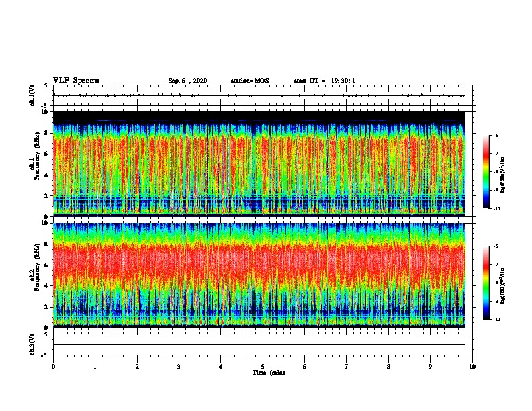Click the "7" minute tick label
532x411 pixels.
347,367
